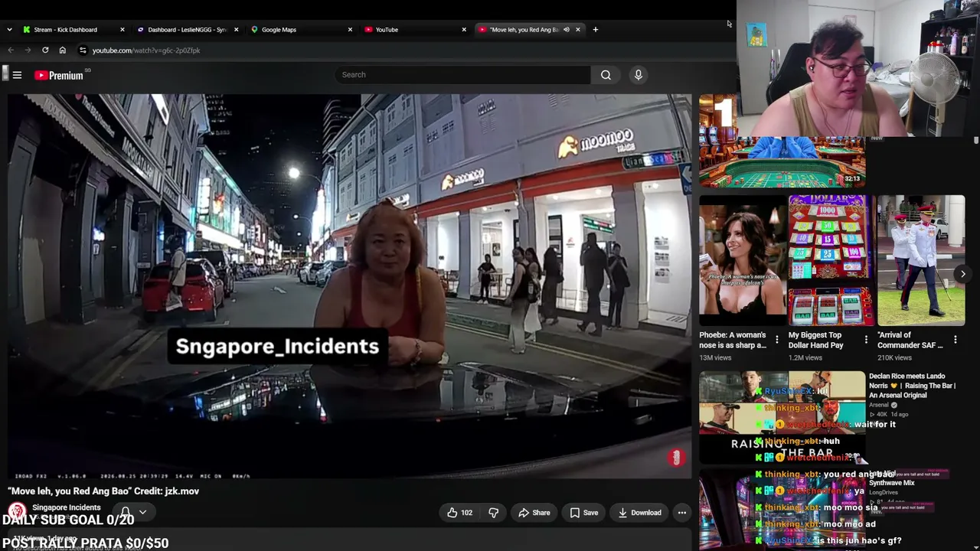
Task: Open My Biggest Top Dollar slot thumbnail
Action: [831, 260]
